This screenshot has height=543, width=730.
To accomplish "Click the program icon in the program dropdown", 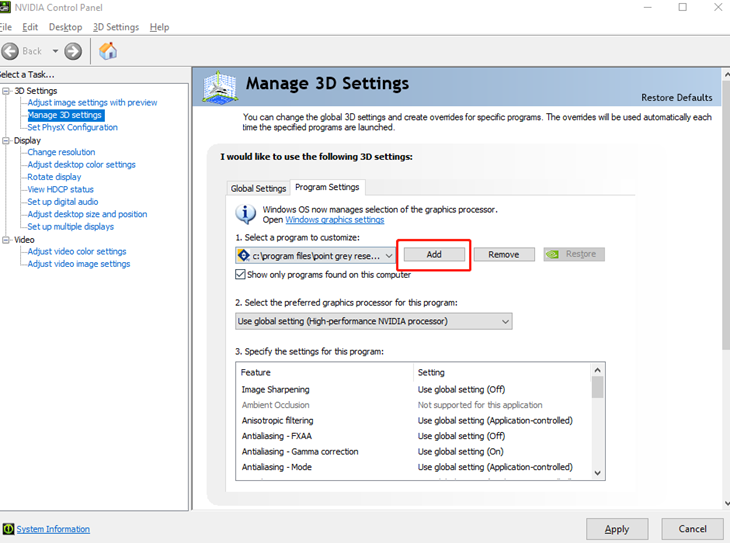I will click(243, 256).
